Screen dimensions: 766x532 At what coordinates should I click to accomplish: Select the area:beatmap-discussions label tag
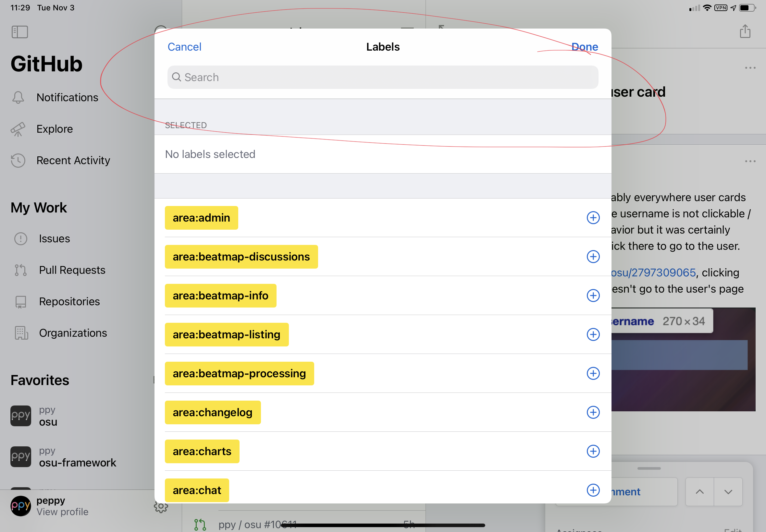[241, 257]
